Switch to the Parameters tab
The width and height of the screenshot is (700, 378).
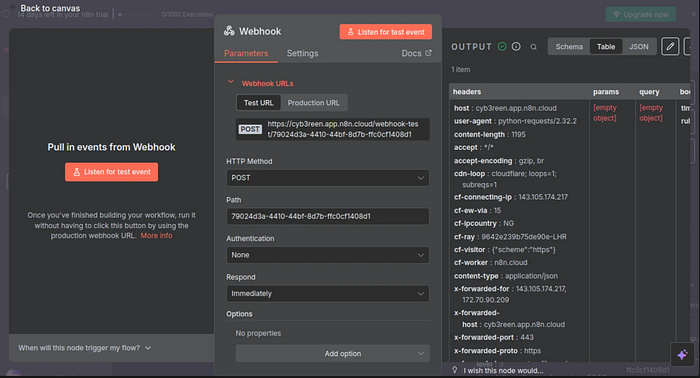click(x=246, y=53)
